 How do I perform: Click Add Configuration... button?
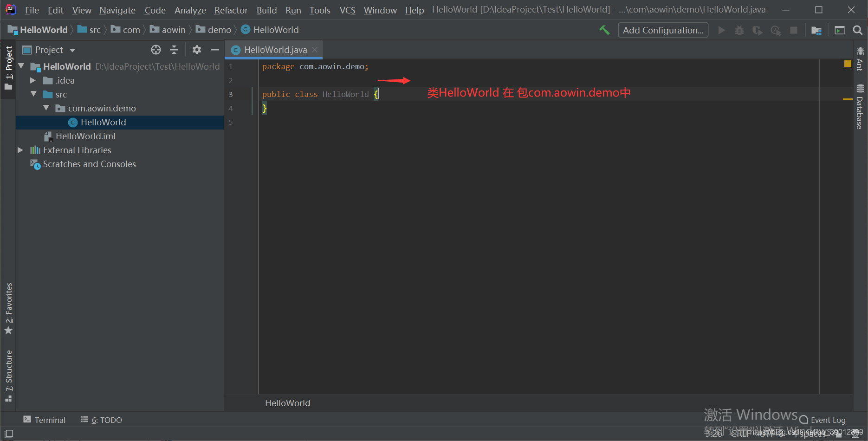[663, 30]
